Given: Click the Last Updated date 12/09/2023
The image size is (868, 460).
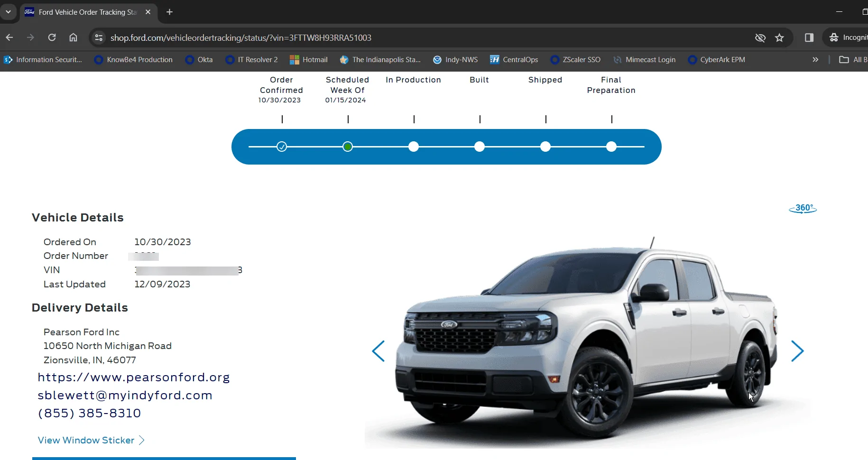Looking at the screenshot, I should (162, 284).
